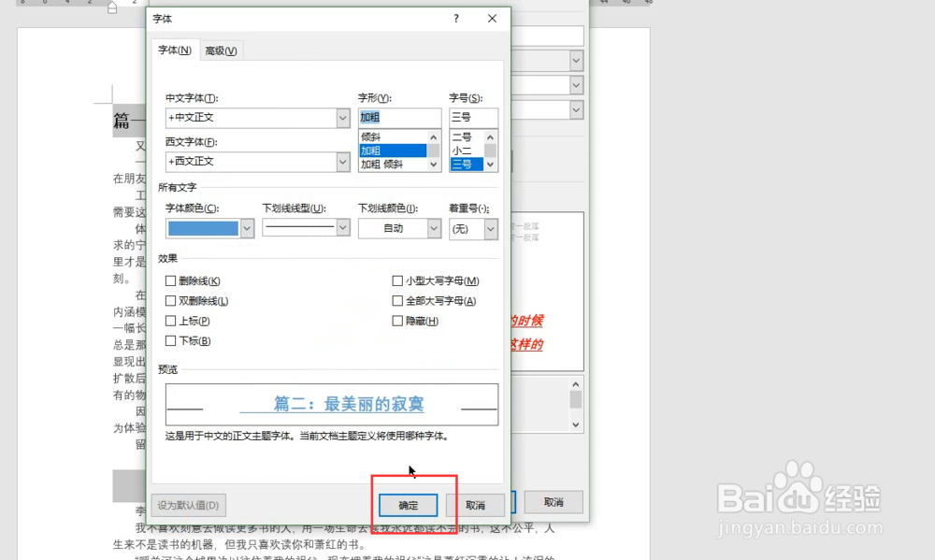This screenshot has width=935, height=560.
Task: Select 三号 in the font size list
Action: (467, 164)
